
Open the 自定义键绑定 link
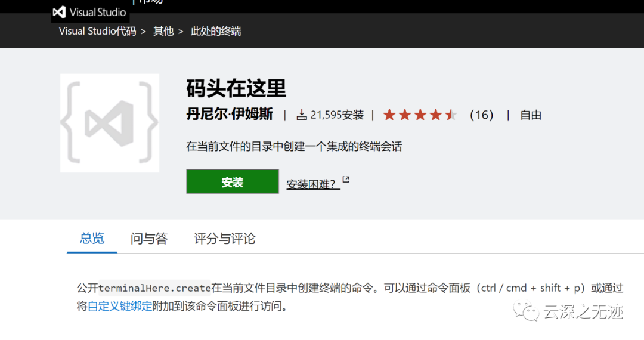click(x=120, y=307)
